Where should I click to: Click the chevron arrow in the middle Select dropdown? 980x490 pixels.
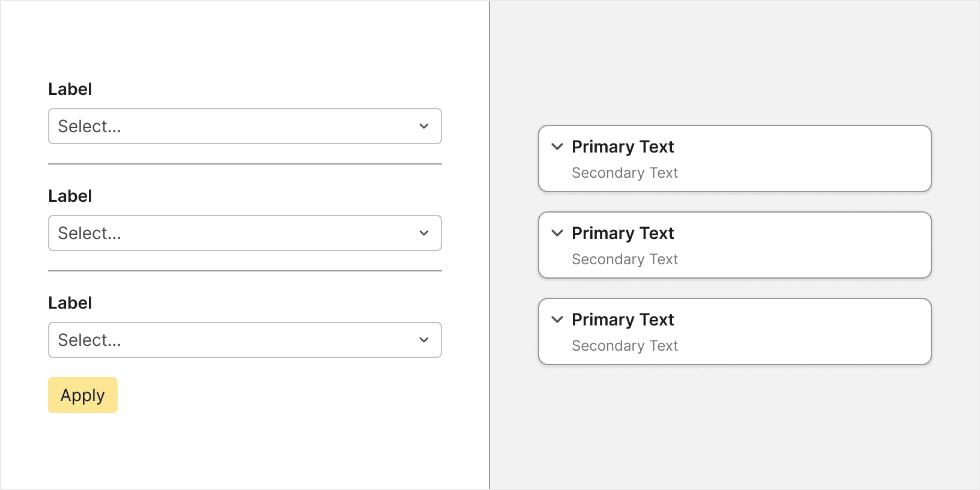[424, 233]
